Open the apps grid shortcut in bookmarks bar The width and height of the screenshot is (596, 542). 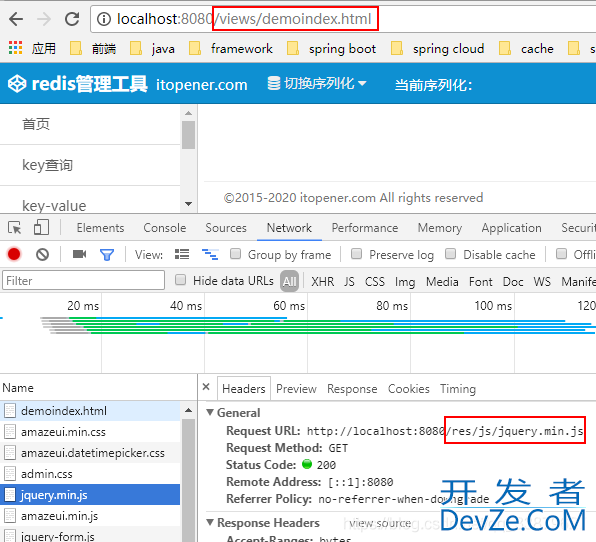tap(15, 48)
